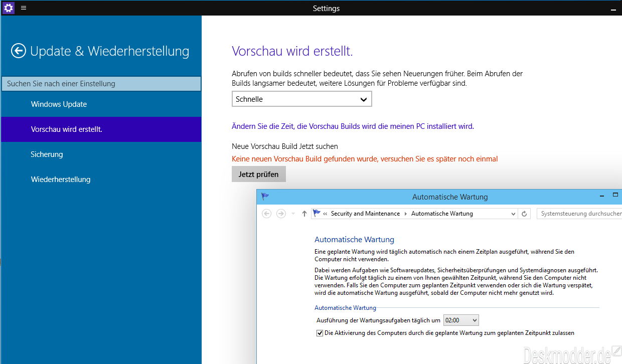The image size is (622, 364).
Task: Expand the address bar history dropdown arrow
Action: tap(513, 214)
